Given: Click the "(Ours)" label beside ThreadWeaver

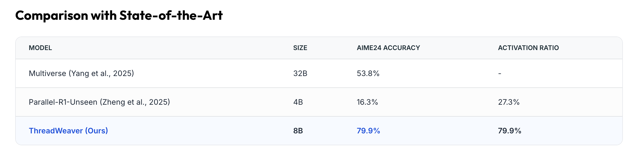Looking at the screenshot, I should [x=97, y=131].
